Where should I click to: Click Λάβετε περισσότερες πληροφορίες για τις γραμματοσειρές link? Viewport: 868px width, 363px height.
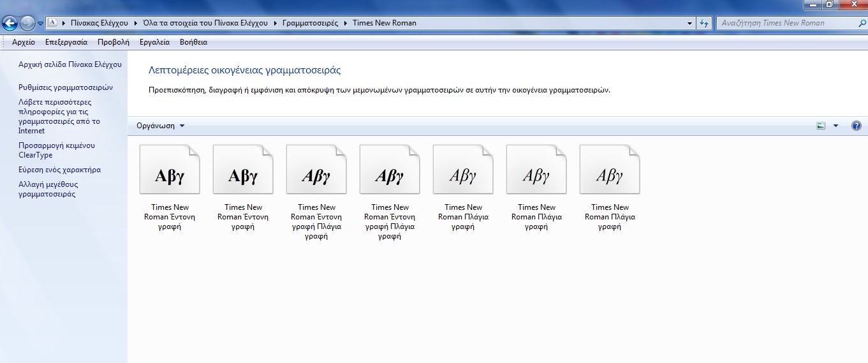tap(59, 116)
